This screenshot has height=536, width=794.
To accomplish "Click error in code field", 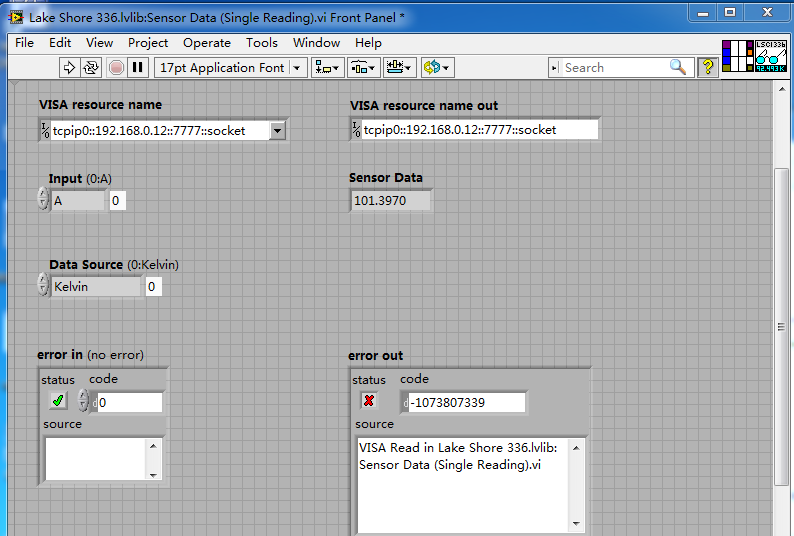I will pos(129,403).
